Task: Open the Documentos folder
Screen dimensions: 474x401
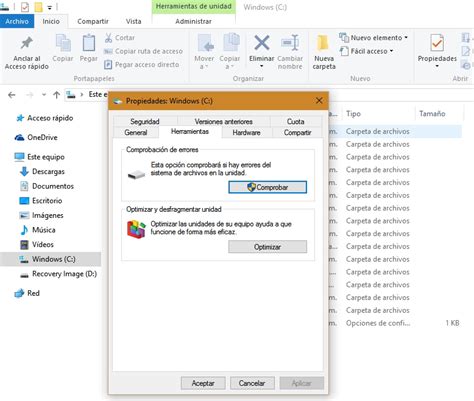Action: (x=47, y=186)
